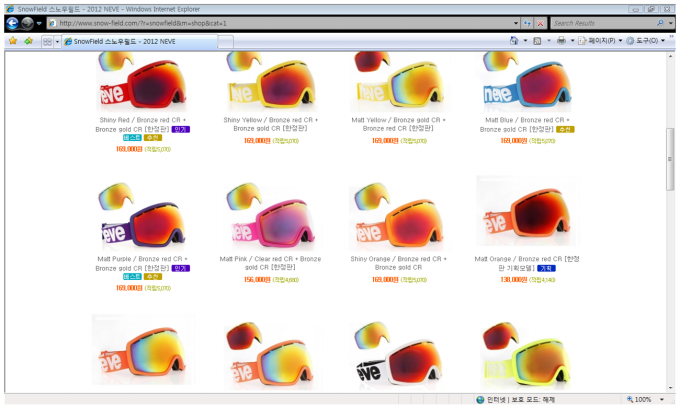This screenshot has height=409, width=680.
Task: Click the 베스트 badge under Shiny Red
Action: (132, 137)
